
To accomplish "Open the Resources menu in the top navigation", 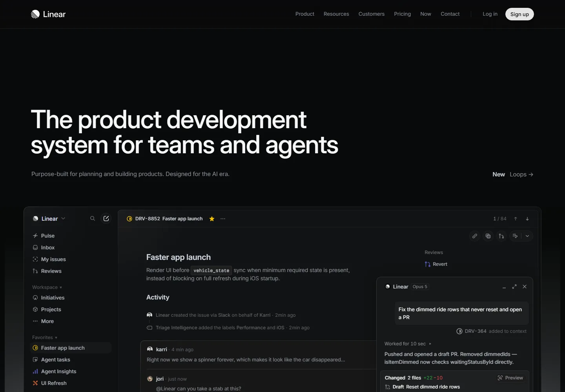I will coord(336,14).
